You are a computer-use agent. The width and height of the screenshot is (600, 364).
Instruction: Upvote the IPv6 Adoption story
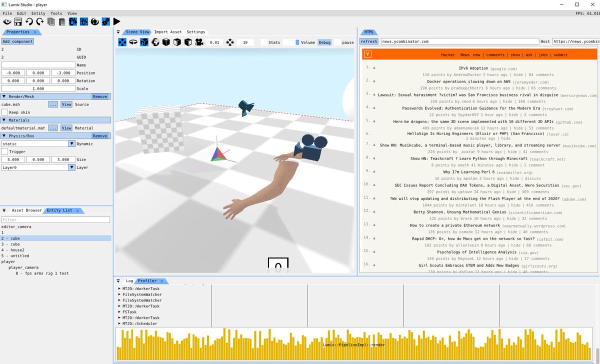374,68
